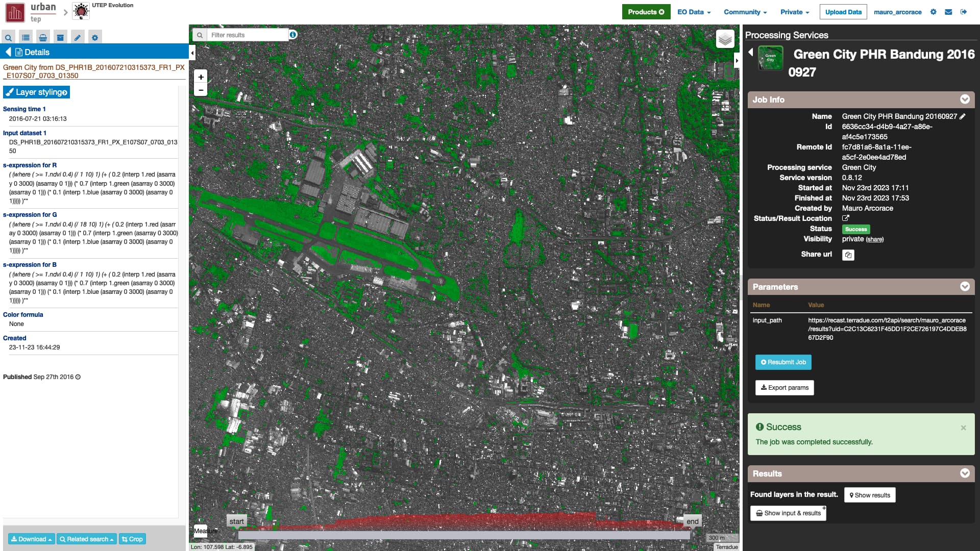
Task: Open the Status/Result Location external link
Action: pyautogui.click(x=845, y=218)
